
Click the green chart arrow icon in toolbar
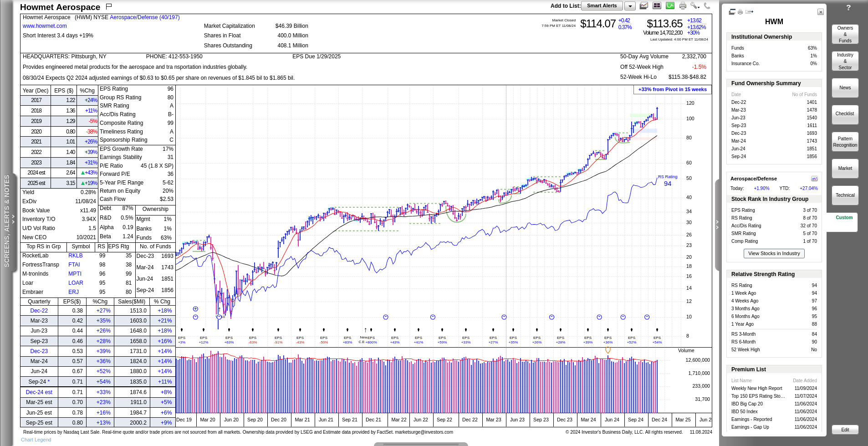670,5
